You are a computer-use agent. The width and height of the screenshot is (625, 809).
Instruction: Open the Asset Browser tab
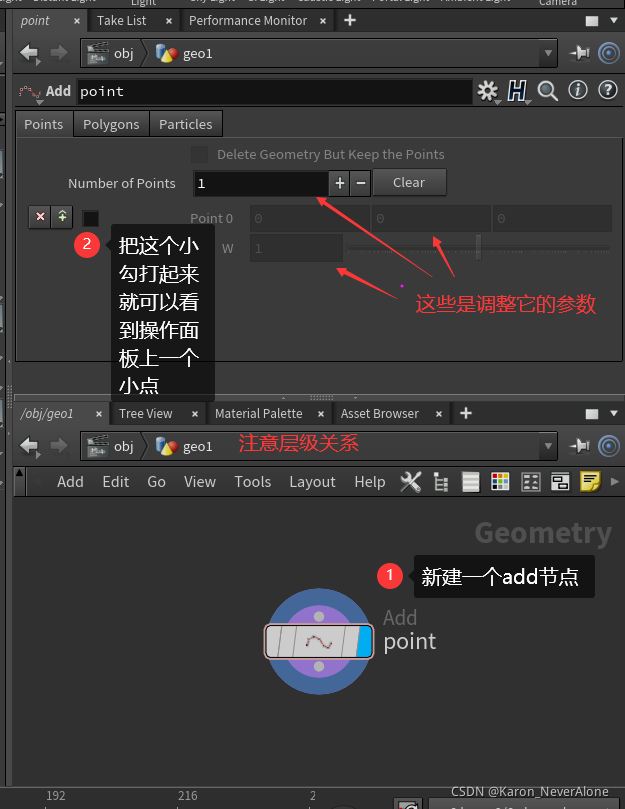tap(380, 414)
